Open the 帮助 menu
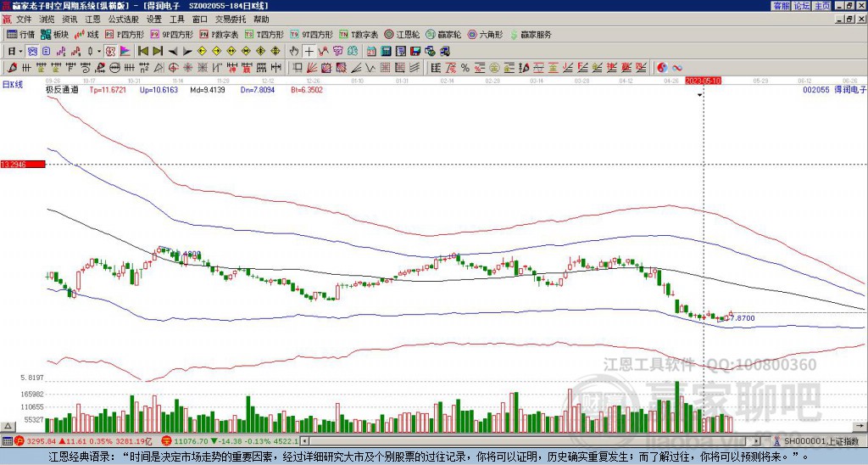This screenshot has height=465, width=868. point(261,20)
